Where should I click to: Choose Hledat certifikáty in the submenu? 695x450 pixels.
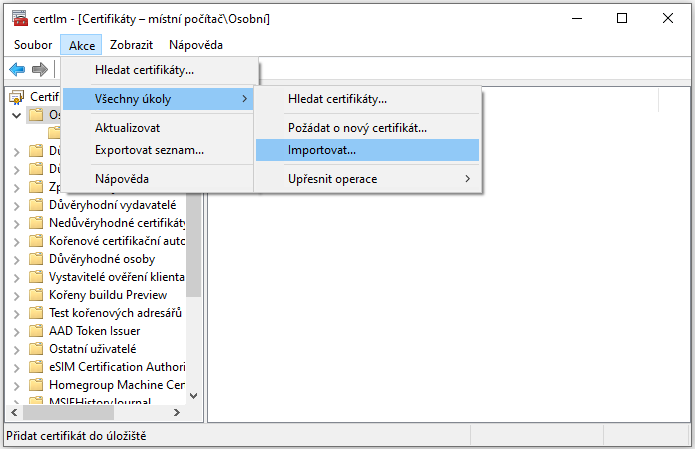pos(367,99)
